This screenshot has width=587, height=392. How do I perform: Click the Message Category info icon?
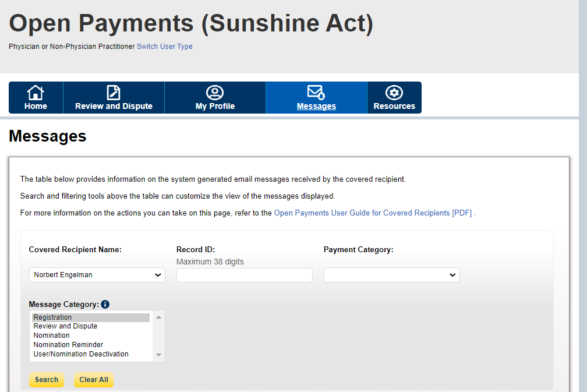[105, 304]
